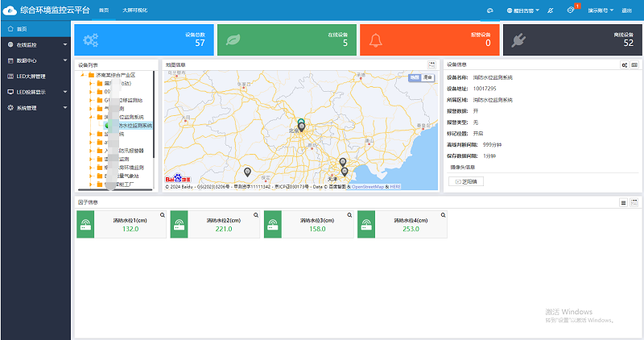Click 退出 to log out
644x340 pixels.
626,10
